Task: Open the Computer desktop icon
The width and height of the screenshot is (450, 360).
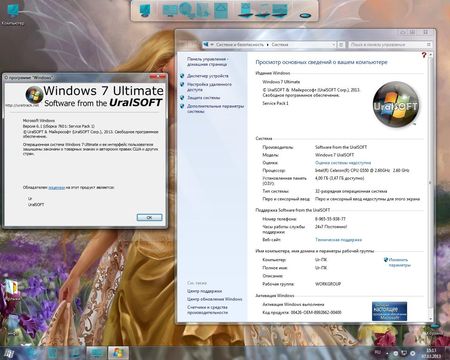Action: (13, 15)
